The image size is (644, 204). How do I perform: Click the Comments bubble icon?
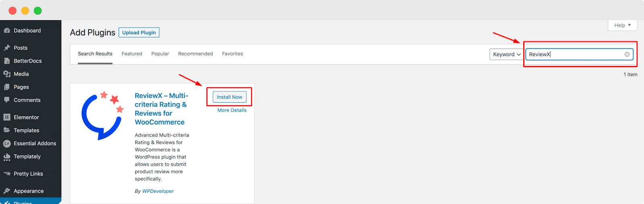point(7,100)
